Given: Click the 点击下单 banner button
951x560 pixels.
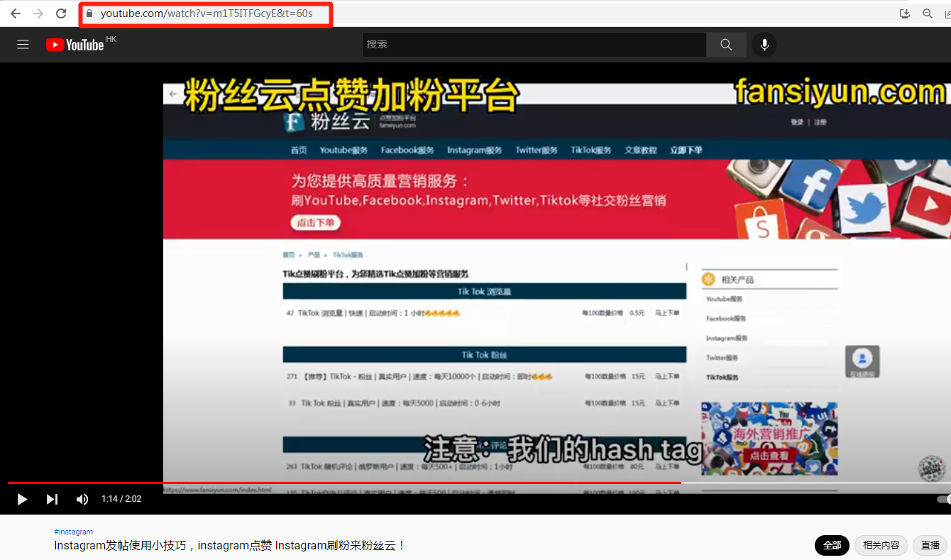Looking at the screenshot, I should click(316, 223).
